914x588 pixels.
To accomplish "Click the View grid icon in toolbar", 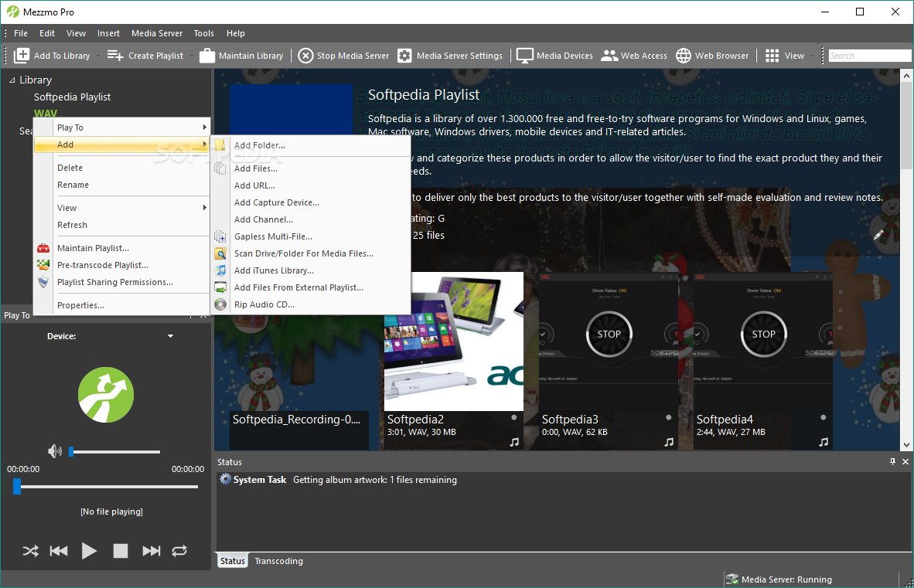I will tap(772, 56).
